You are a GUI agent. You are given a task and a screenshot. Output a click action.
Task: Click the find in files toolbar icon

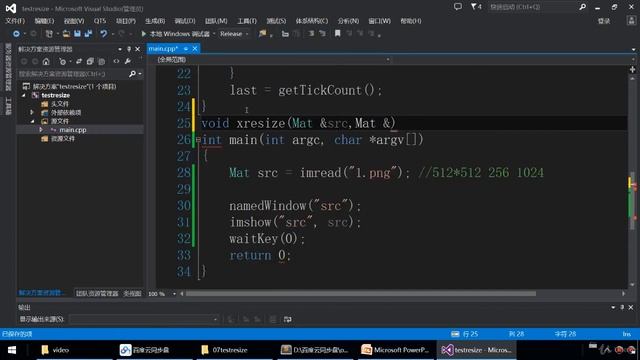(x=262, y=34)
